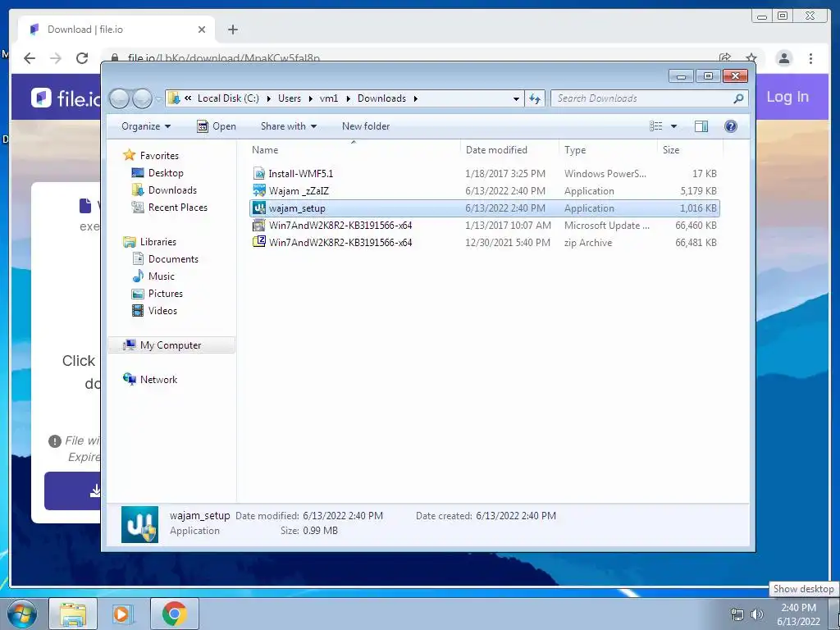The image size is (840, 630).
Task: Click New folder in the toolbar
Action: tap(366, 126)
